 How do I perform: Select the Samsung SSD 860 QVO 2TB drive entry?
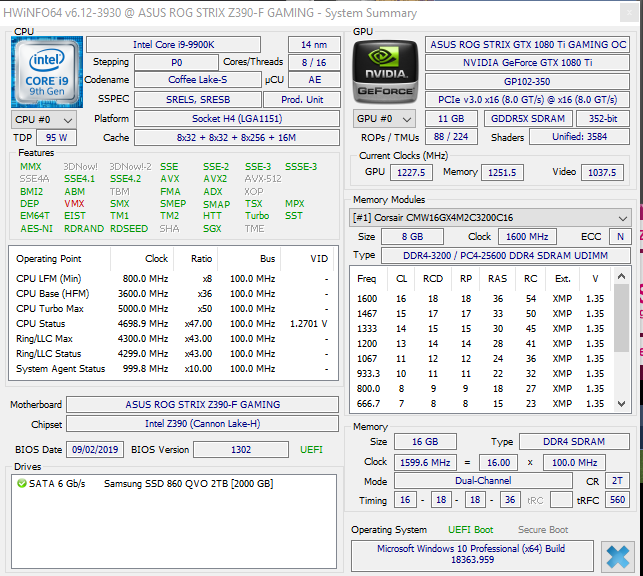pos(174,484)
